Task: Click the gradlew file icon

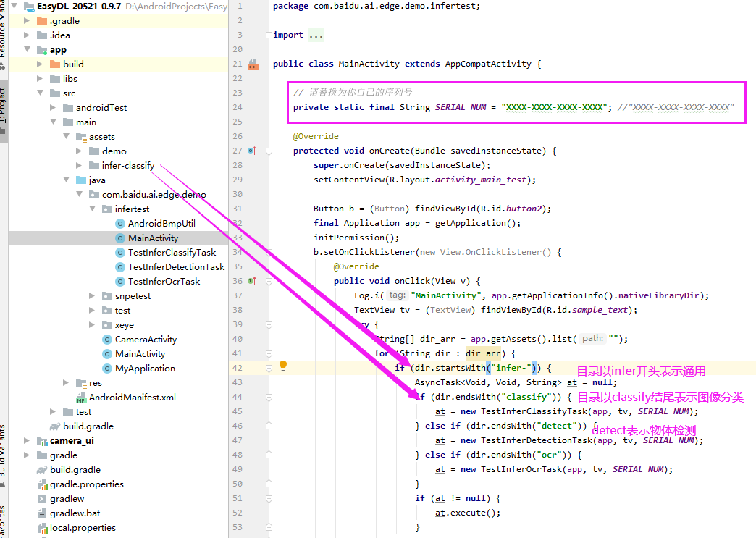Action: pyautogui.click(x=43, y=499)
